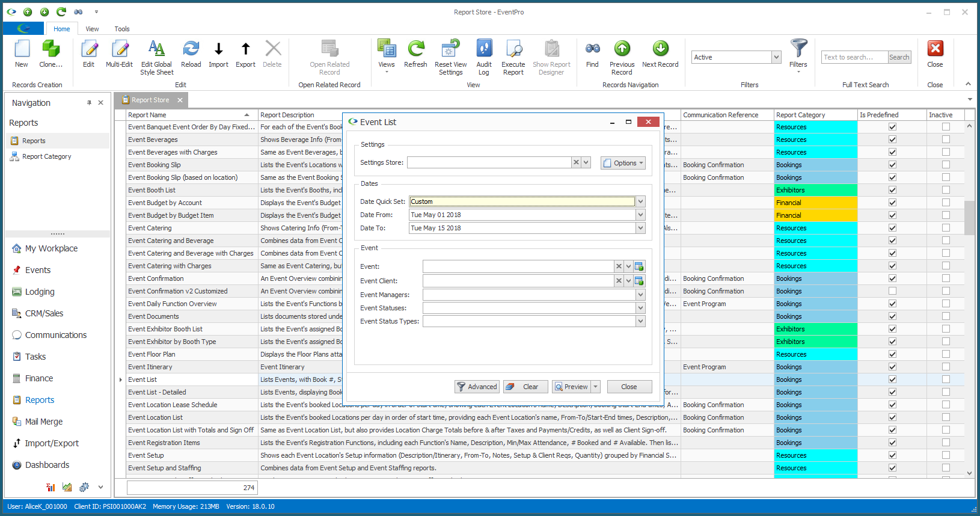Image resolution: width=980 pixels, height=516 pixels.
Task: Toggle Inactive for Event List row
Action: 946,379
